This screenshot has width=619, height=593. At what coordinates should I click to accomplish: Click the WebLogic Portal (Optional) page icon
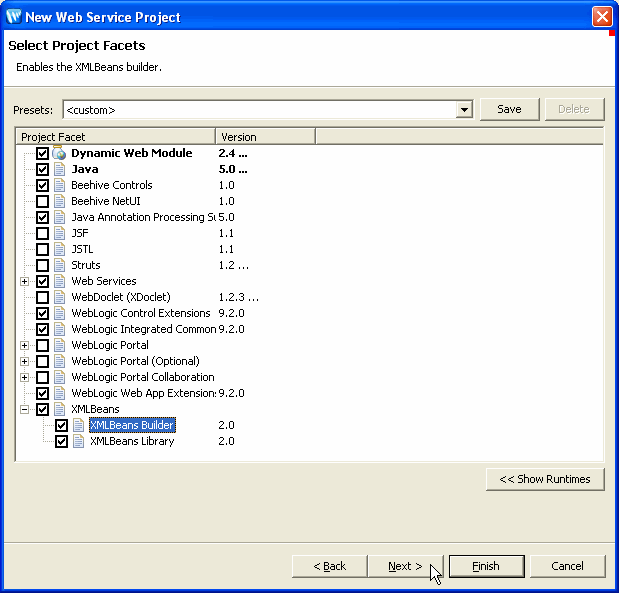[x=60, y=361]
